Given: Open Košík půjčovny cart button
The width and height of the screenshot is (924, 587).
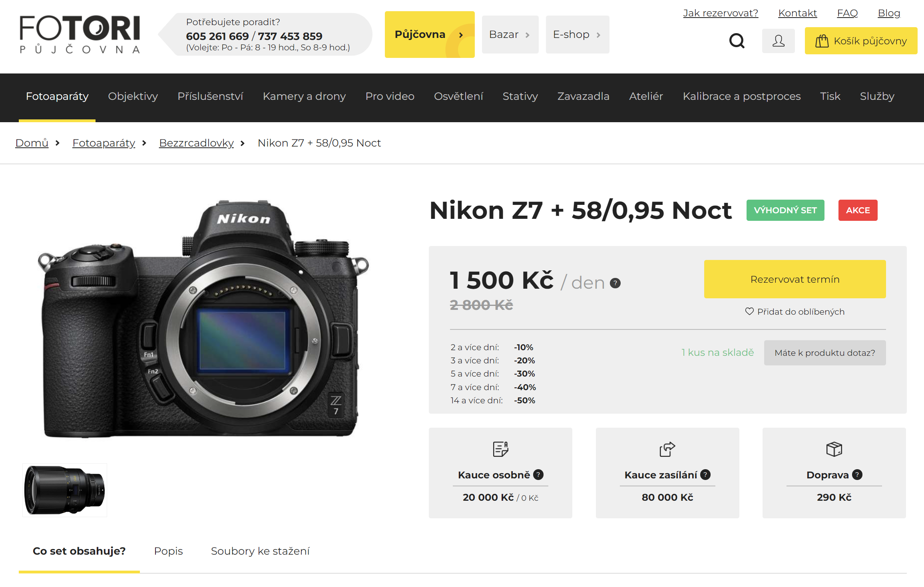Looking at the screenshot, I should click(861, 41).
